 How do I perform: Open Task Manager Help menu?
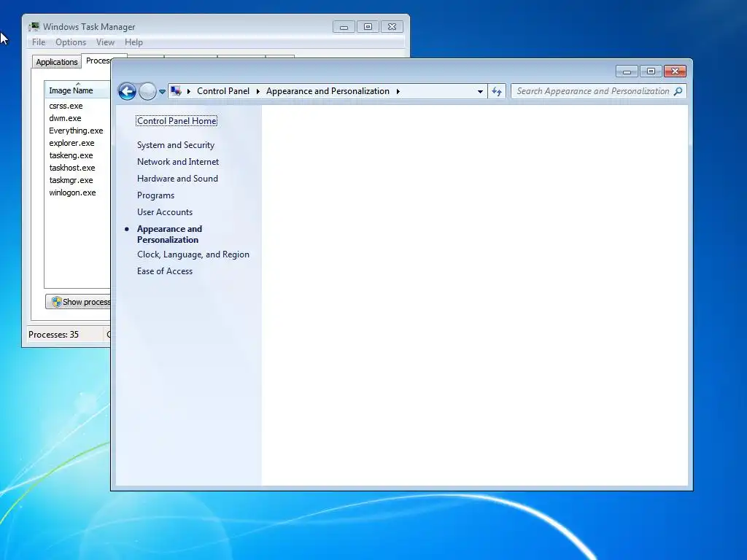coord(134,42)
